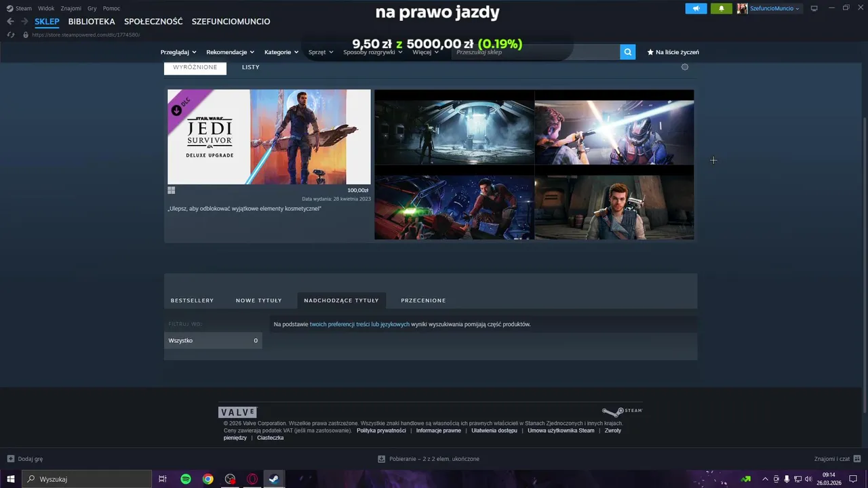Select the PRZECENIONE tab
The height and width of the screenshot is (488, 868).
pyautogui.click(x=423, y=300)
